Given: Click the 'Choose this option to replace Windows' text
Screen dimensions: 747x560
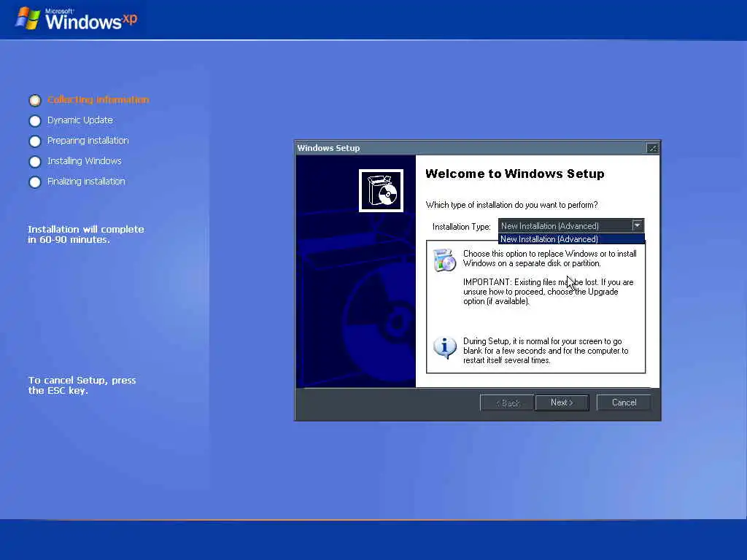Looking at the screenshot, I should [x=550, y=259].
